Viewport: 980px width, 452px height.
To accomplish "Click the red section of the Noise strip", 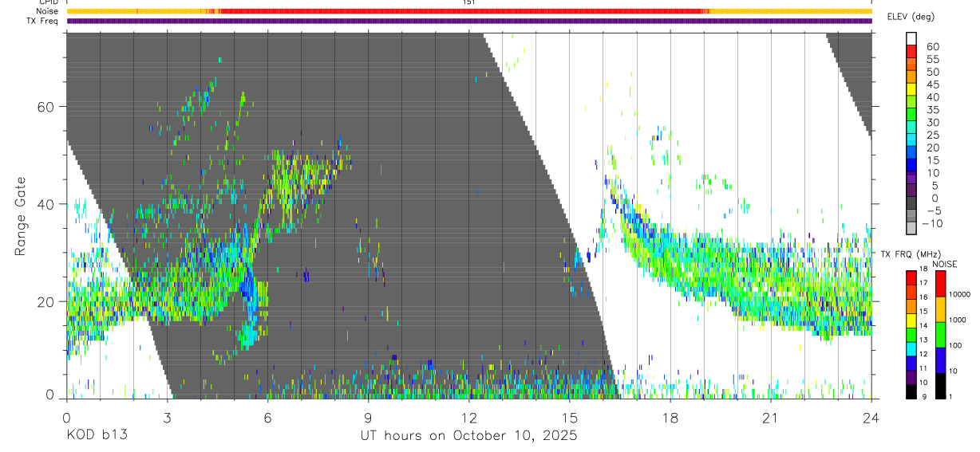I will [x=463, y=11].
